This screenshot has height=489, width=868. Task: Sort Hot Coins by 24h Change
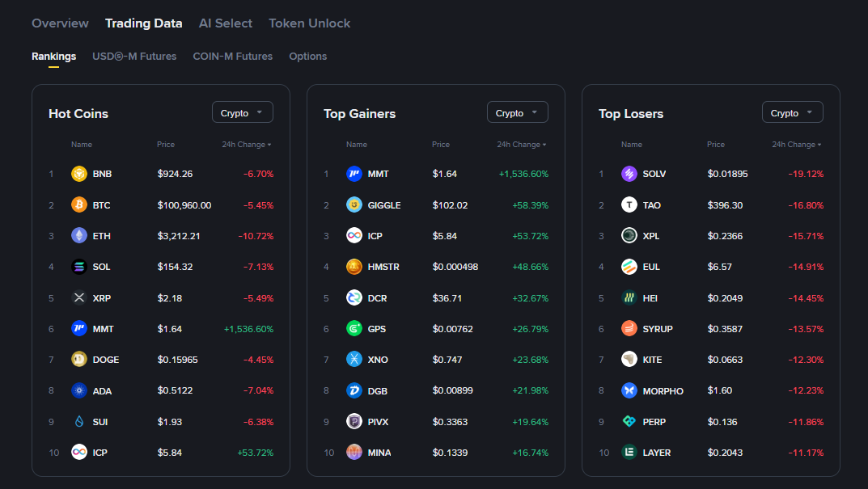click(246, 145)
